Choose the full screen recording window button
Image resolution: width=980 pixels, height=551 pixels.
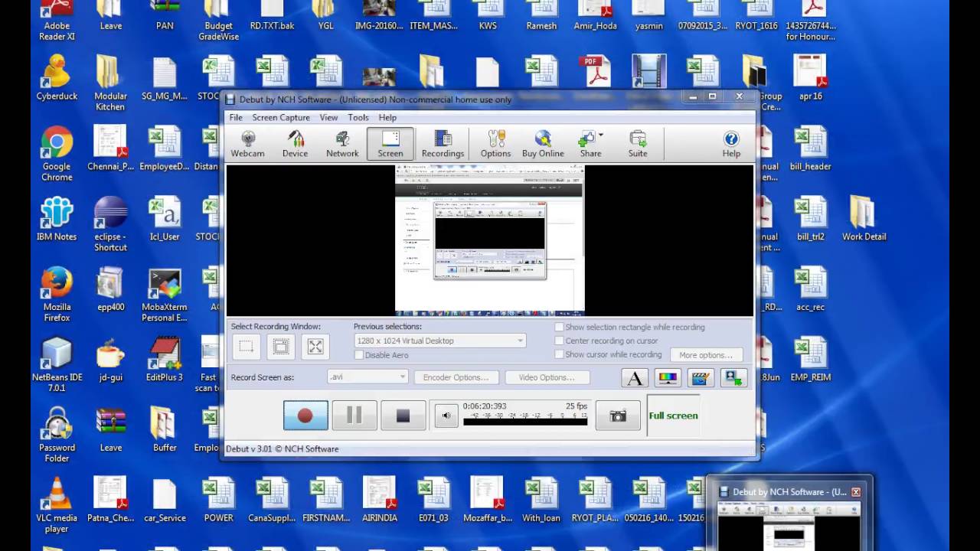click(315, 347)
